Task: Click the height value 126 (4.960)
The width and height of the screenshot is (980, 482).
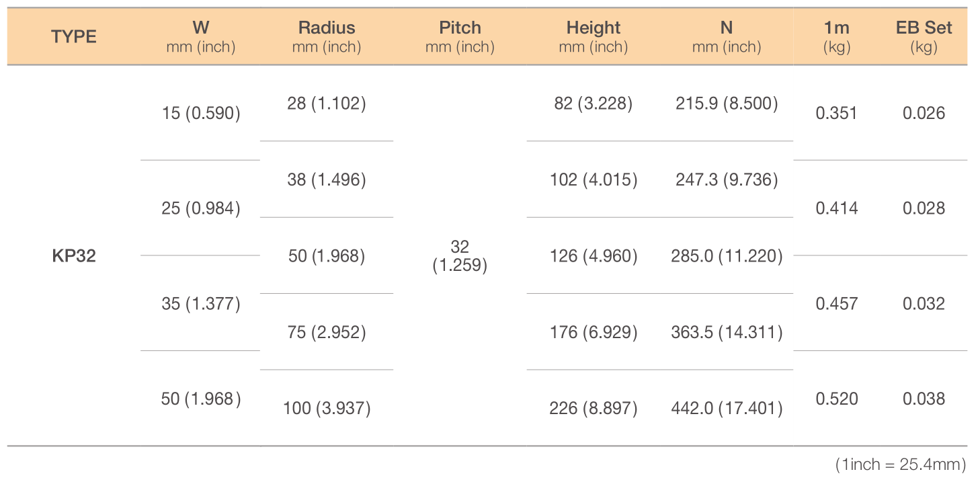Action: tap(594, 256)
